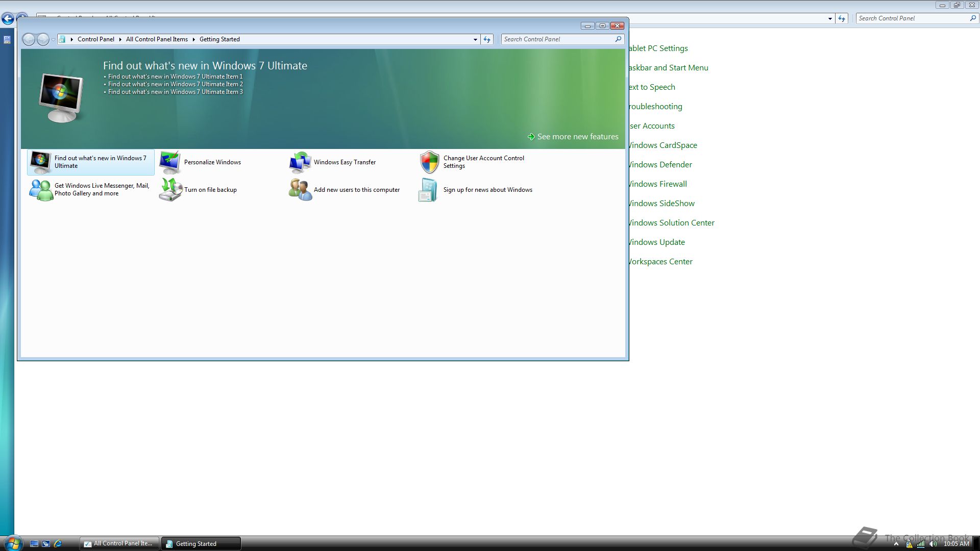Click the search magnifier in Getting Started window

(x=618, y=39)
